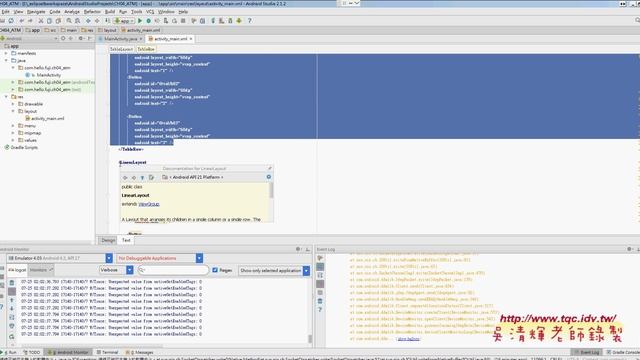Screen dimensions: 640x360
Task: Click the documentation popup vertical scrollbar
Action: coord(271,190)
